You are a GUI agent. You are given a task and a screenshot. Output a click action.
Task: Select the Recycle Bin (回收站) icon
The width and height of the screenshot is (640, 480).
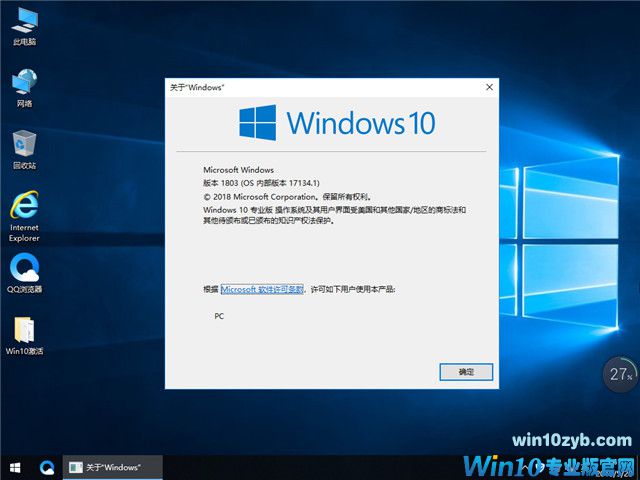coord(24,150)
